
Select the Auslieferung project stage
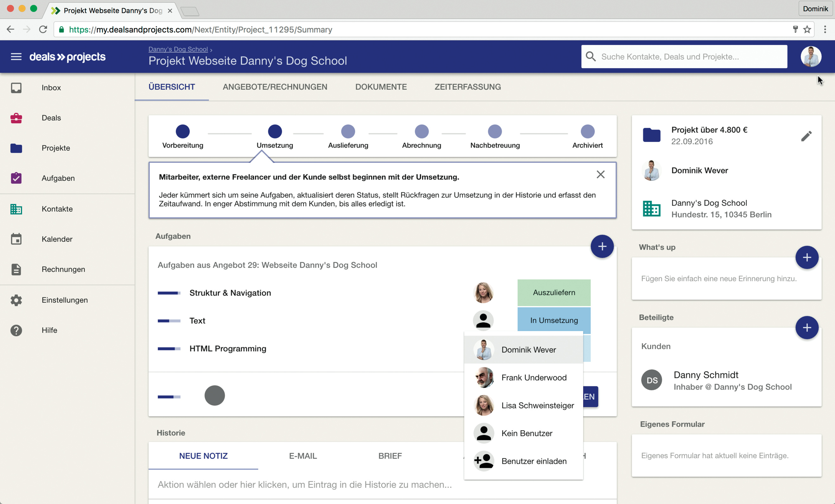pos(348,132)
